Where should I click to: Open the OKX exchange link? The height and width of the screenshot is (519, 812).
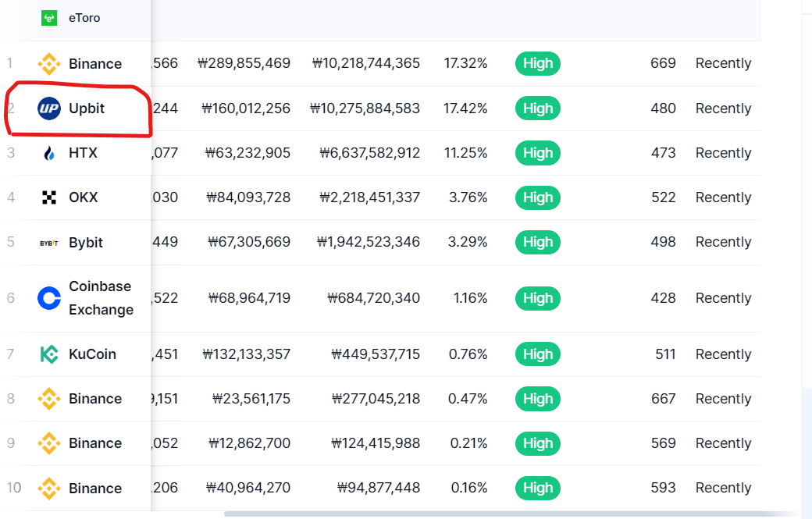click(84, 197)
